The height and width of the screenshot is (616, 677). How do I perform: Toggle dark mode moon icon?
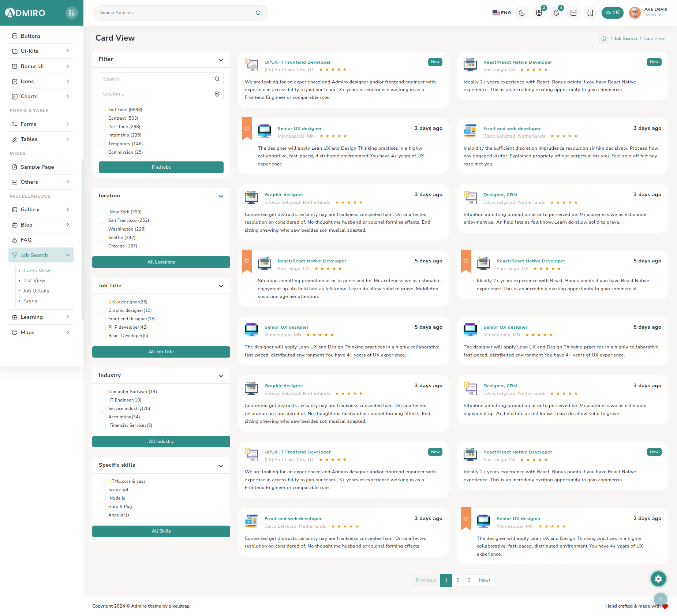tap(521, 13)
